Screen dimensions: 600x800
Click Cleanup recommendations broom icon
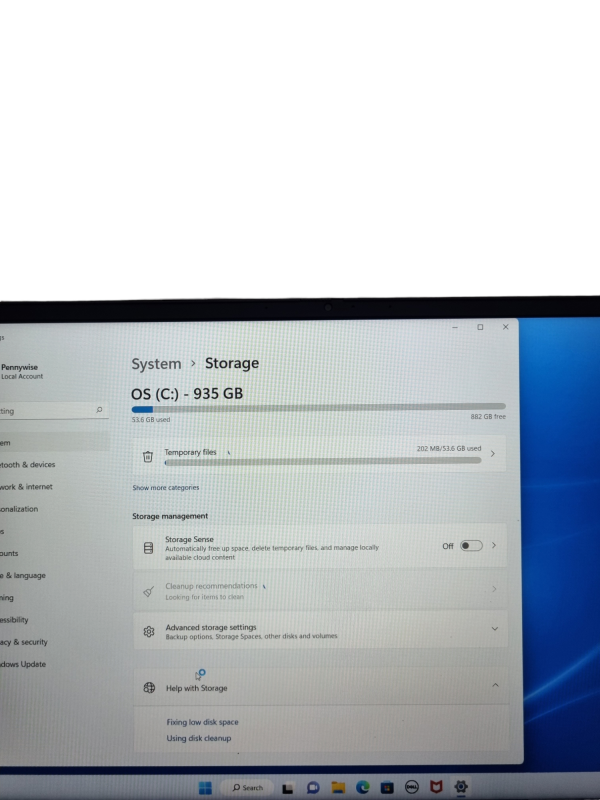point(148,591)
